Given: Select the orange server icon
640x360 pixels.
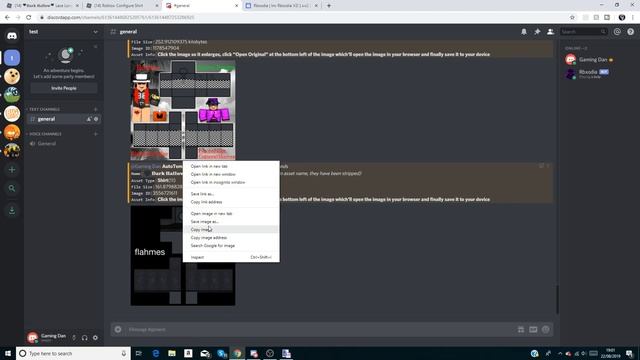Looking at the screenshot, I should [12, 132].
